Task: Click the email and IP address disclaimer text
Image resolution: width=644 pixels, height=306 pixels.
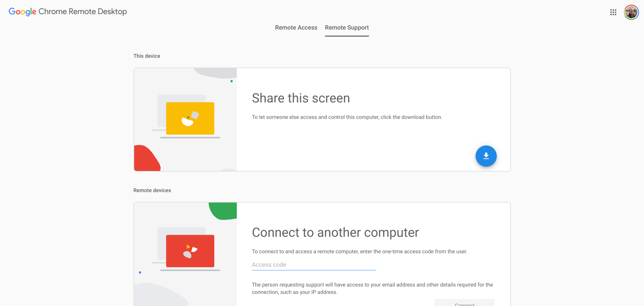Action: 372,288
